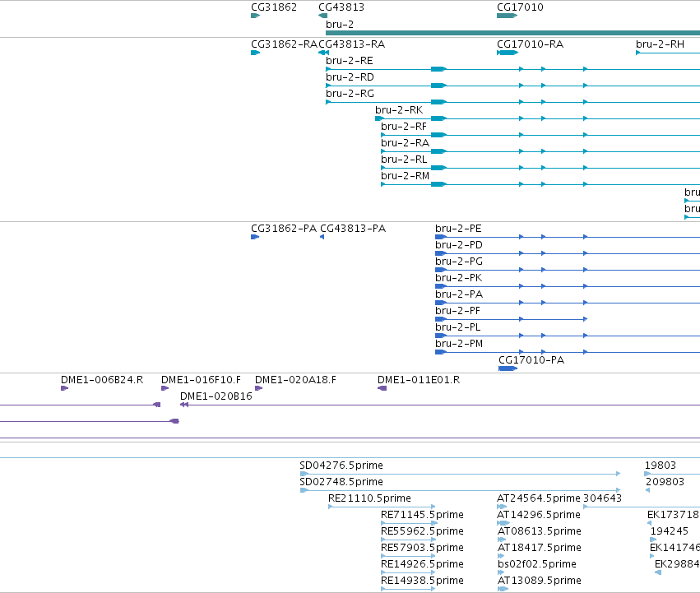Click the CG43813-PA protein label
The image size is (700, 593).
pyautogui.click(x=353, y=229)
